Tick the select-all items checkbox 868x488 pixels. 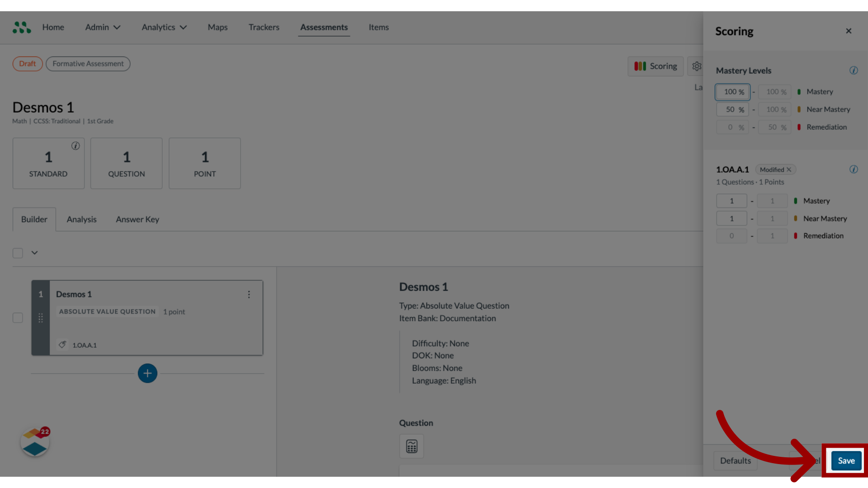18,253
